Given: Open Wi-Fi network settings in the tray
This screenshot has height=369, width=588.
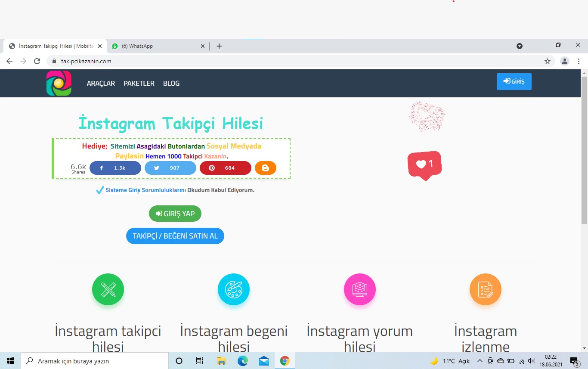Looking at the screenshot, I should point(522,361).
